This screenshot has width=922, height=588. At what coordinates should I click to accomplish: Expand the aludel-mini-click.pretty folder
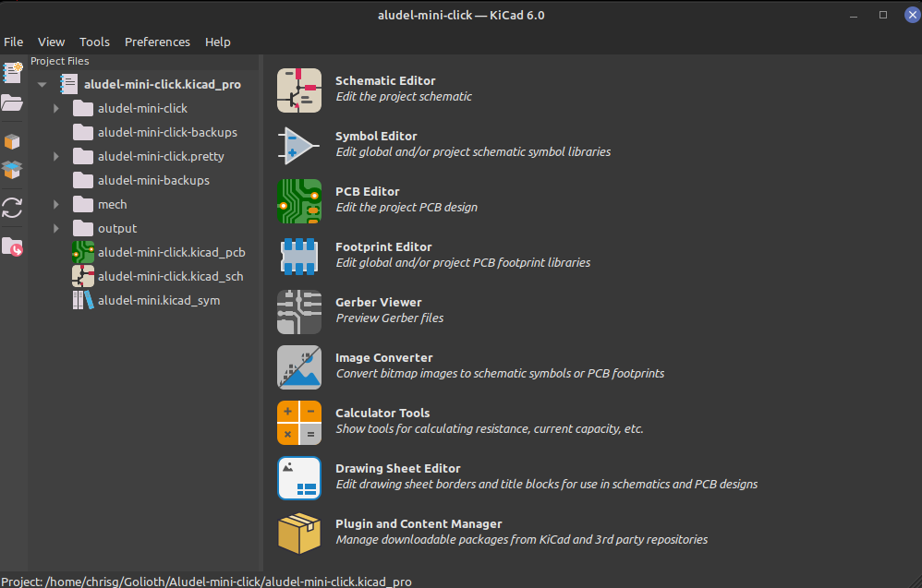pos(55,156)
